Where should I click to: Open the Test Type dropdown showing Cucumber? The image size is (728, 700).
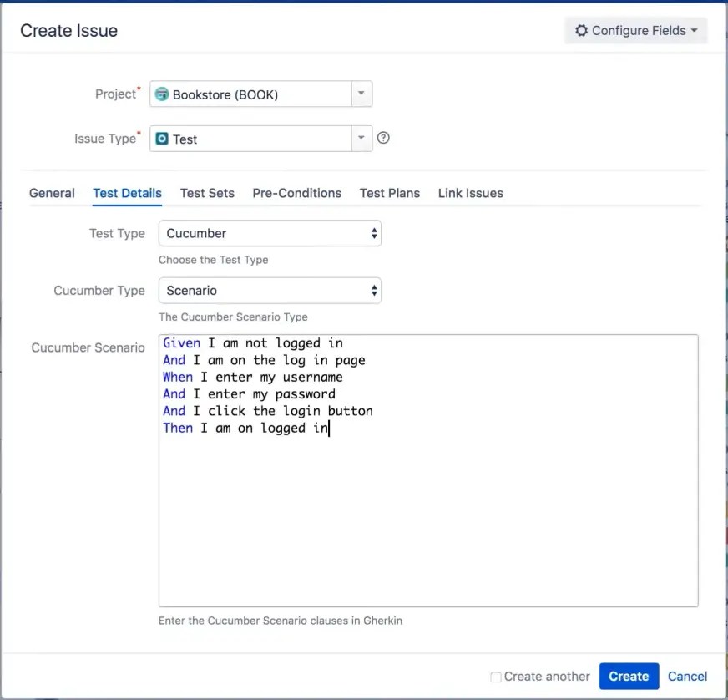tap(269, 233)
